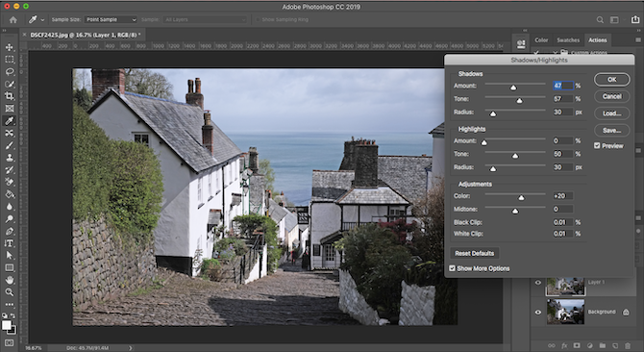
Task: Select the Path Selection tool
Action: pyautogui.click(x=9, y=256)
